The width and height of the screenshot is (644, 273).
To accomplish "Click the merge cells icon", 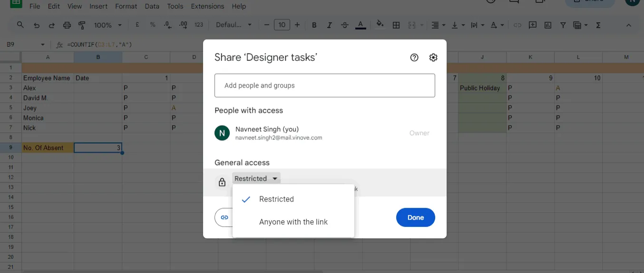I will pyautogui.click(x=412, y=25).
